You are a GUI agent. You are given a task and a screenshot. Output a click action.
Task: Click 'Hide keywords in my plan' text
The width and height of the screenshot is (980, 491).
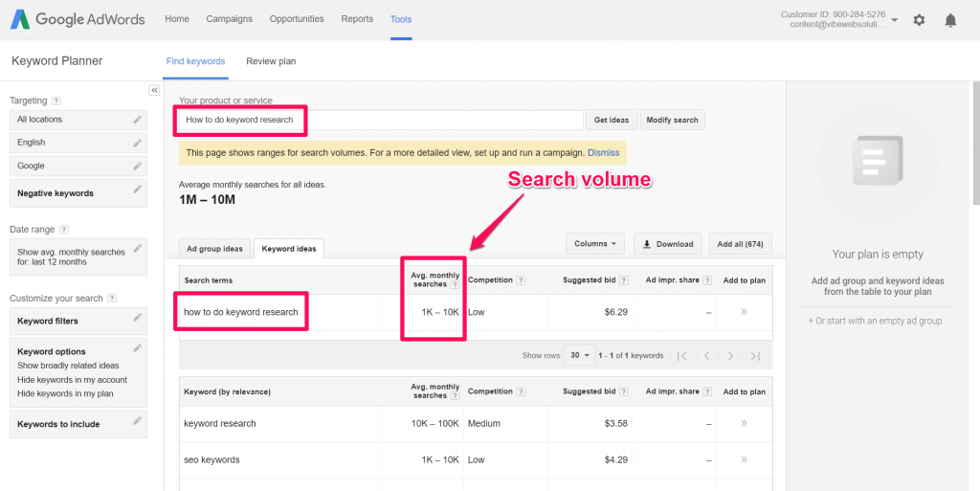click(x=66, y=394)
